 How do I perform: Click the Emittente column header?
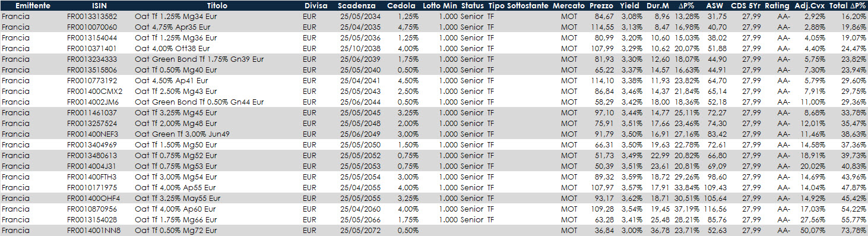(x=33, y=5)
